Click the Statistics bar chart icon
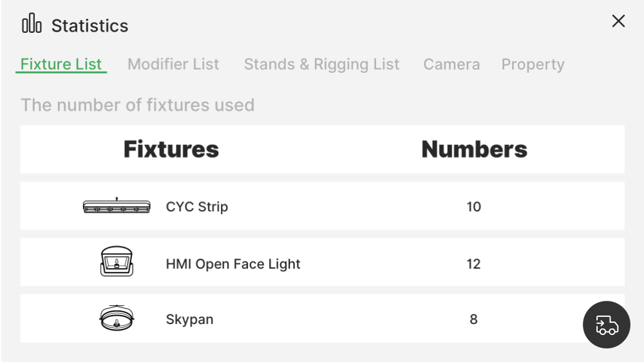Screen dimensions: 644x362 click(x=32, y=24)
